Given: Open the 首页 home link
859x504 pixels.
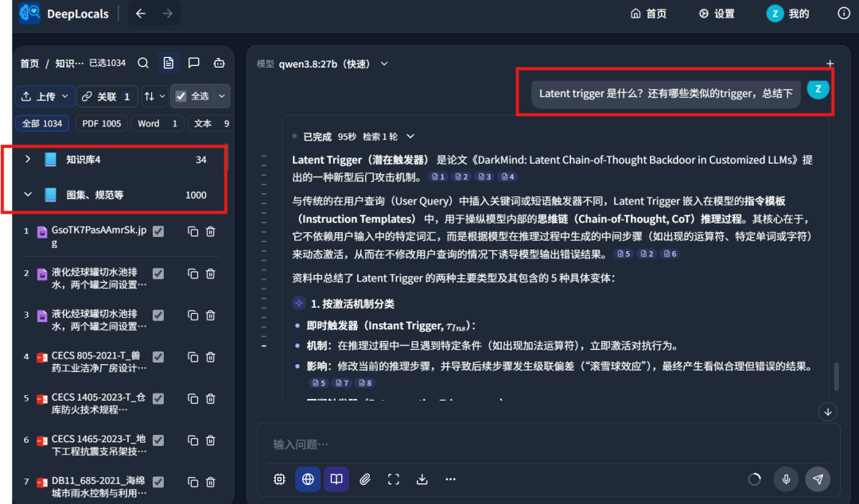Looking at the screenshot, I should (x=649, y=14).
